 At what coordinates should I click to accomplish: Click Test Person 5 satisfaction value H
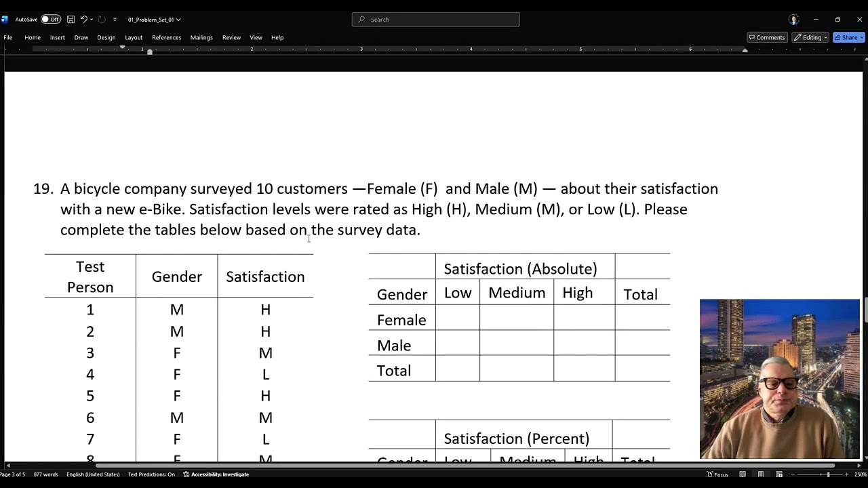[265, 396]
